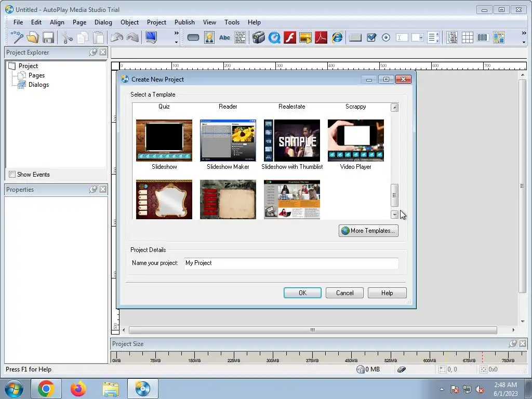Insert a Button object from toolbar
Viewport: 532px width, 399px height.
click(193, 37)
